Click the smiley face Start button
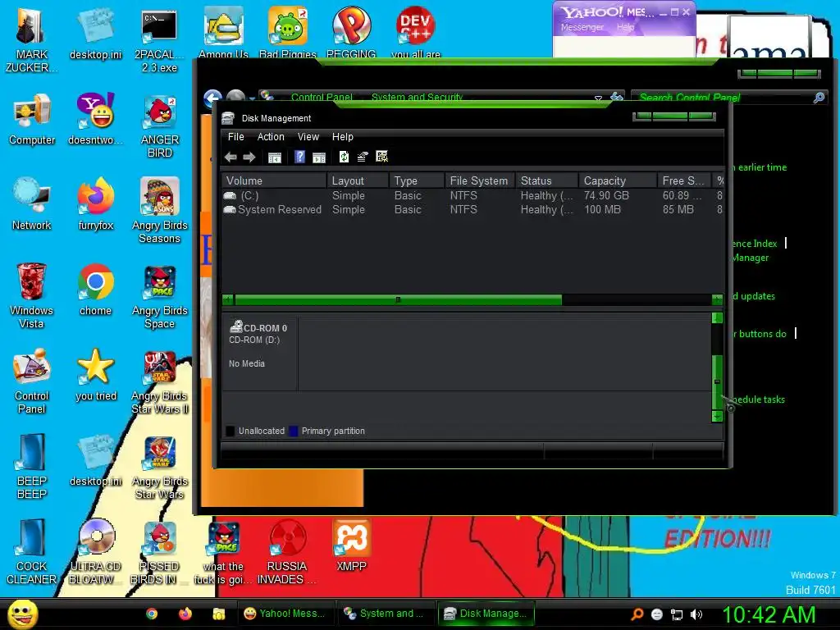The height and width of the screenshot is (630, 840). 22,614
